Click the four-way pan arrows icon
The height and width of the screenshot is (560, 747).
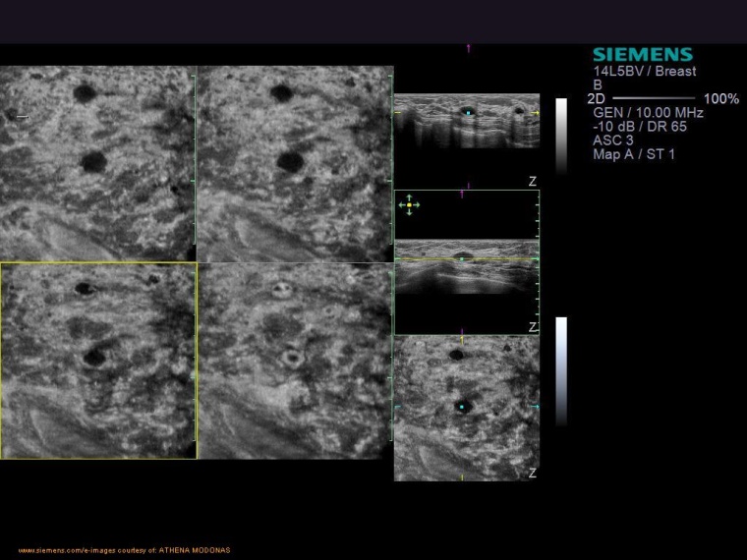(409, 204)
